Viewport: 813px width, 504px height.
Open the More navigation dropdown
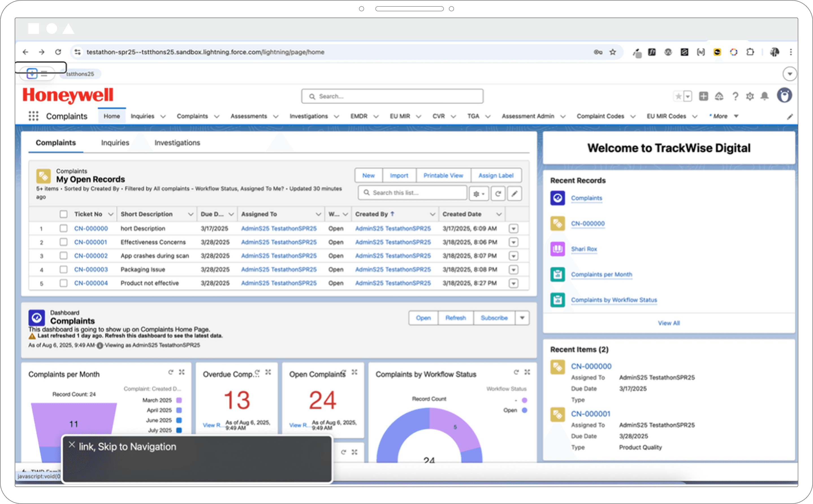tap(724, 116)
